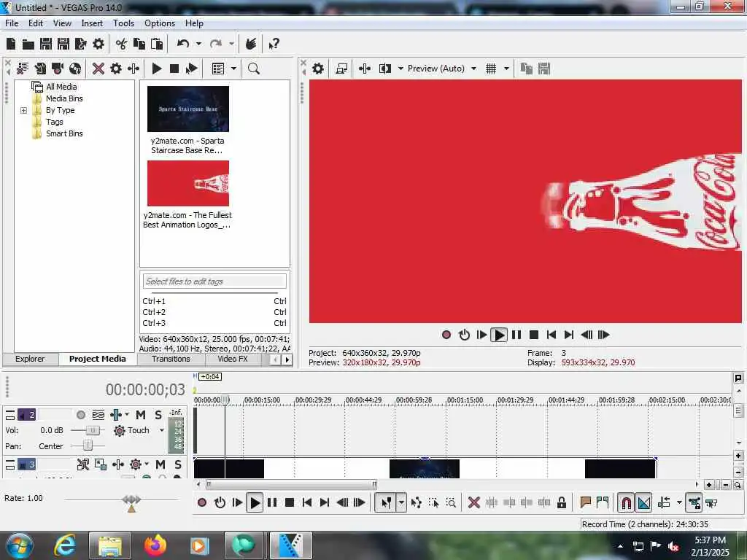This screenshot has width=747, height=560.
Task: Pause playback under the video preview
Action: 516,335
